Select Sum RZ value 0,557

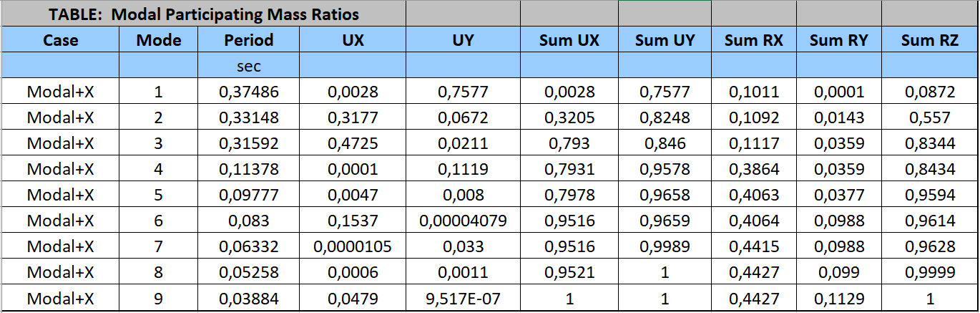929,117
